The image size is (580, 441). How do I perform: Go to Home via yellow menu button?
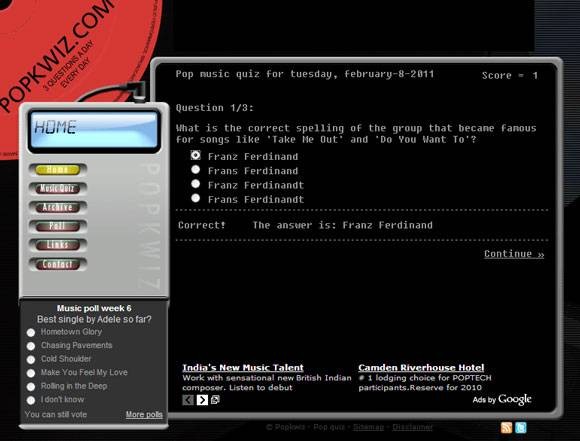(x=58, y=169)
